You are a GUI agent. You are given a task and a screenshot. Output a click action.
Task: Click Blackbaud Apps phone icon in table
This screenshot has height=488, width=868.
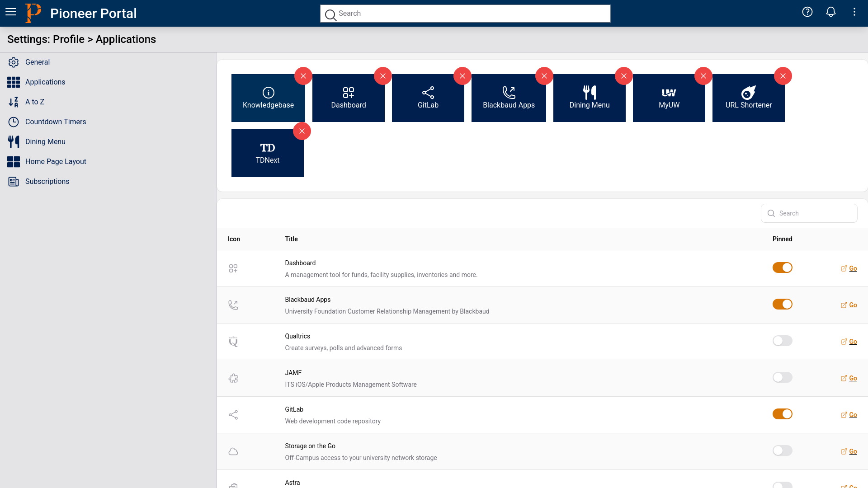[x=233, y=305]
